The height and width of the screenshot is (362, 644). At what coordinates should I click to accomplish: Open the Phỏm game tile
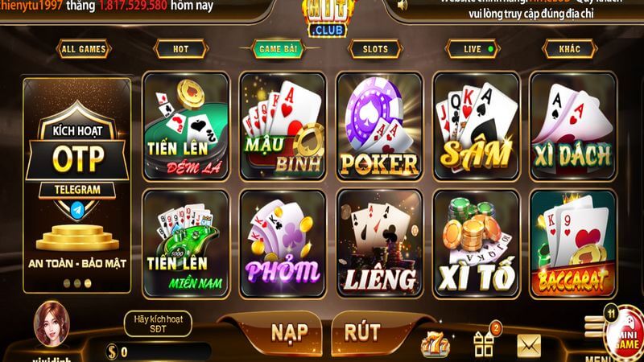283,244
